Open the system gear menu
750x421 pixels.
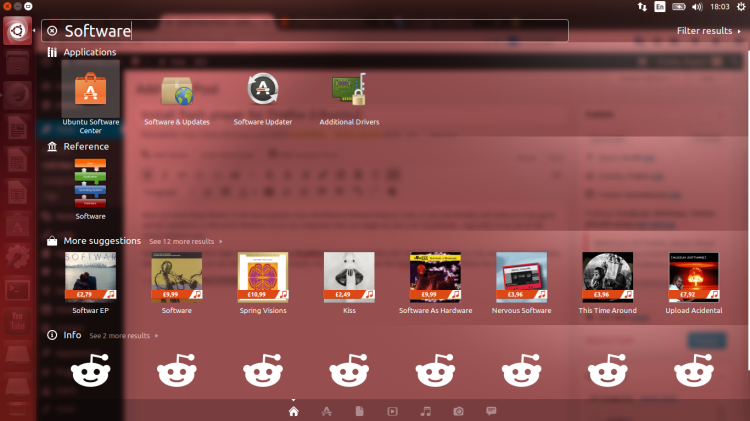click(741, 7)
